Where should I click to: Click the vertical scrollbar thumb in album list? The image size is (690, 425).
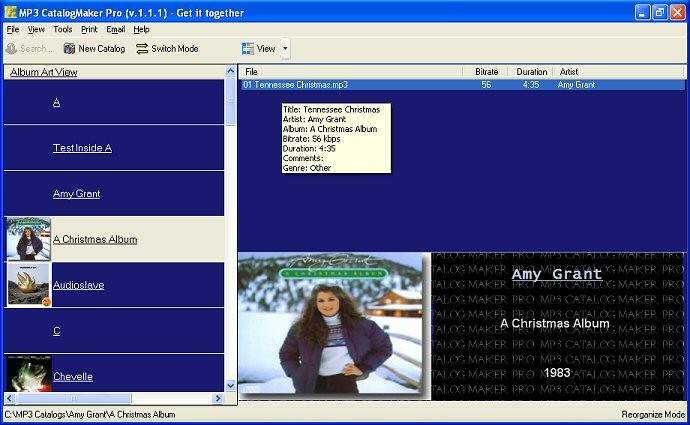pyautogui.click(x=230, y=100)
